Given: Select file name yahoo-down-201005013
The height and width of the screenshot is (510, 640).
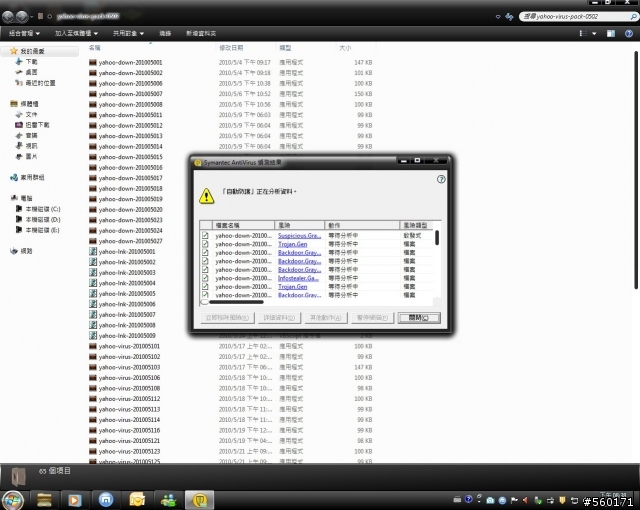Looking at the screenshot, I should [x=130, y=136].
